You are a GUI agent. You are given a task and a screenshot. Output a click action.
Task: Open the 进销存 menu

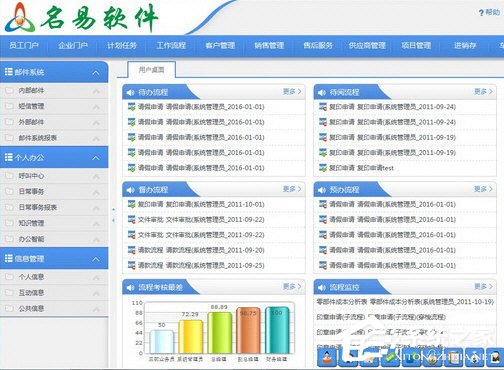pos(465,45)
